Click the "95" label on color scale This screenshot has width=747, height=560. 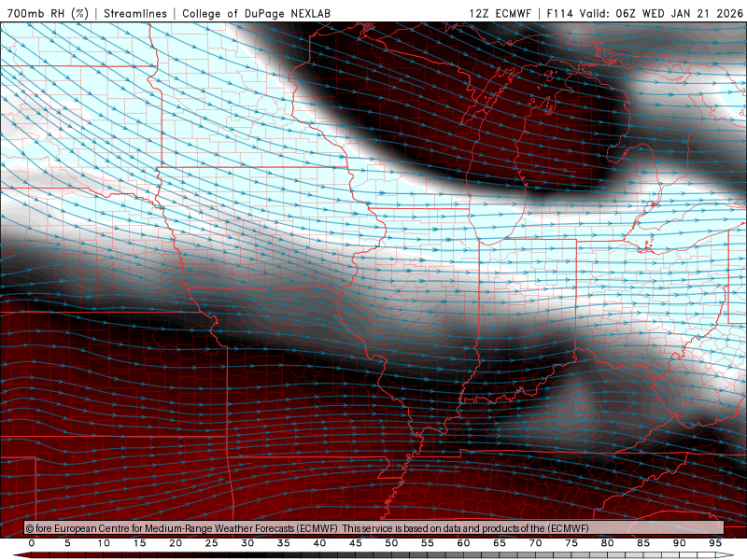pyautogui.click(x=715, y=543)
